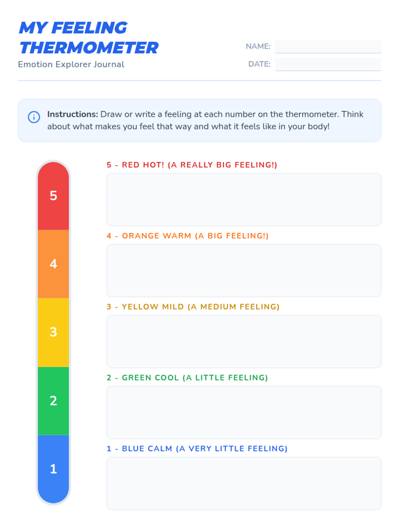Click the '4 - Orange Warm' label

click(188, 236)
